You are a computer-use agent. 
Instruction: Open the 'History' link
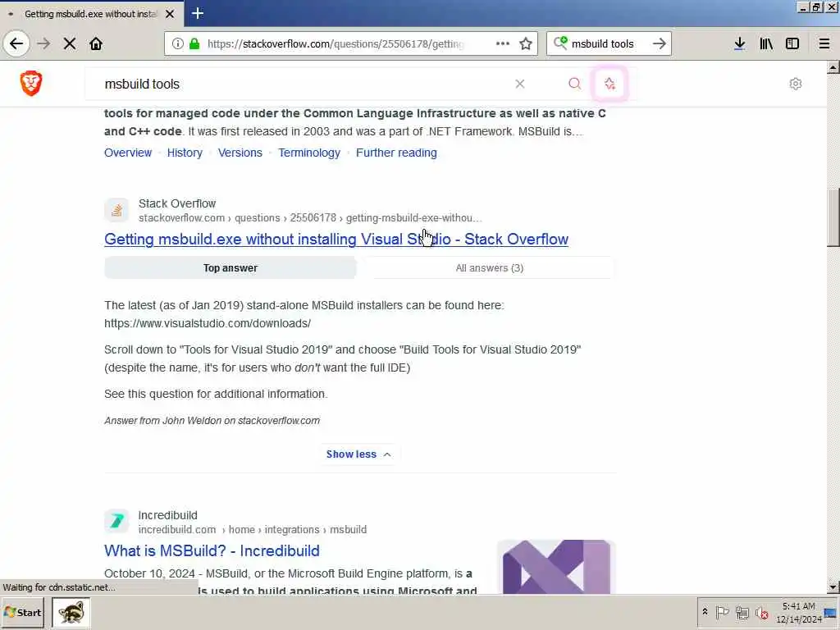tap(185, 153)
